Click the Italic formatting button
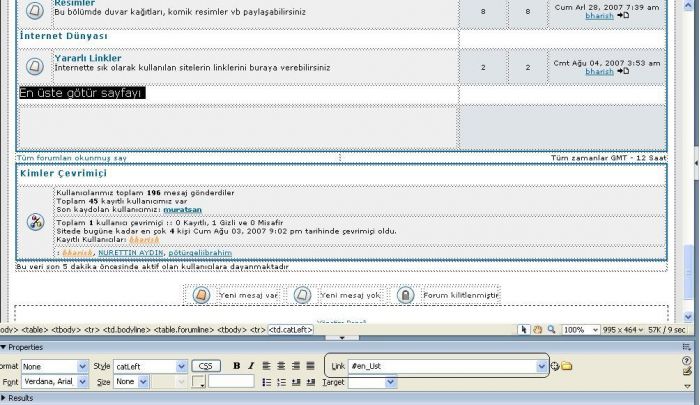 point(251,366)
